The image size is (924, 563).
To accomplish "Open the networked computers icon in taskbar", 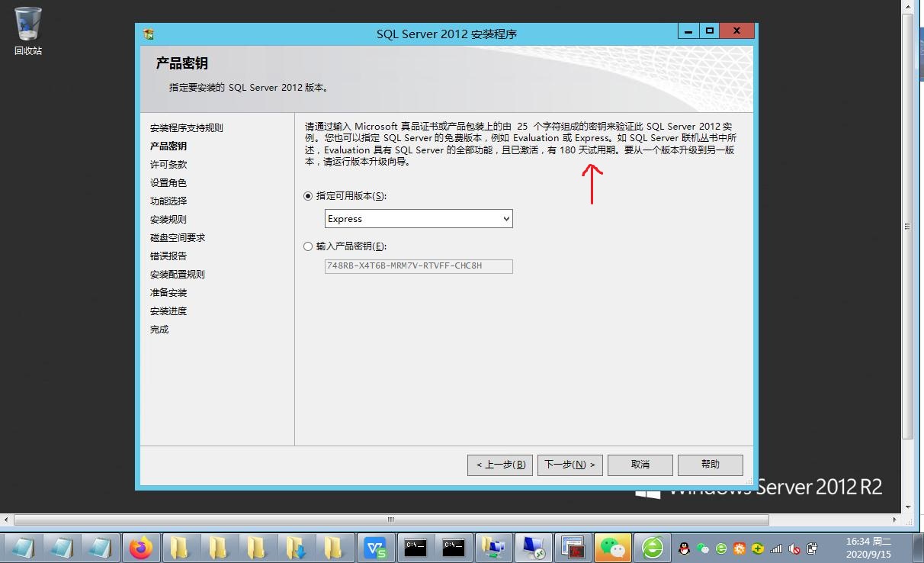I will (x=493, y=548).
